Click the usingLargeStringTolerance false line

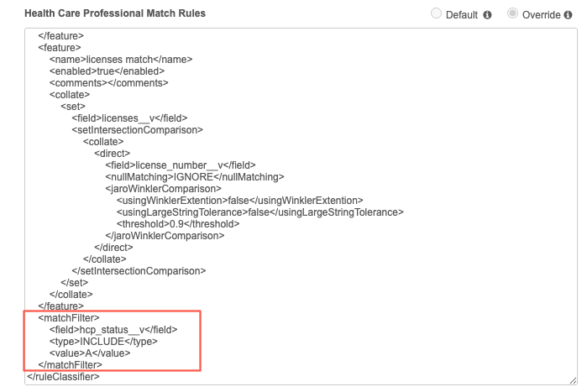tap(255, 212)
